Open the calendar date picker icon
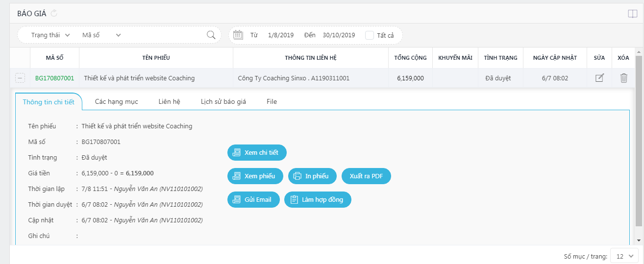This screenshot has width=644, height=264. [238, 35]
